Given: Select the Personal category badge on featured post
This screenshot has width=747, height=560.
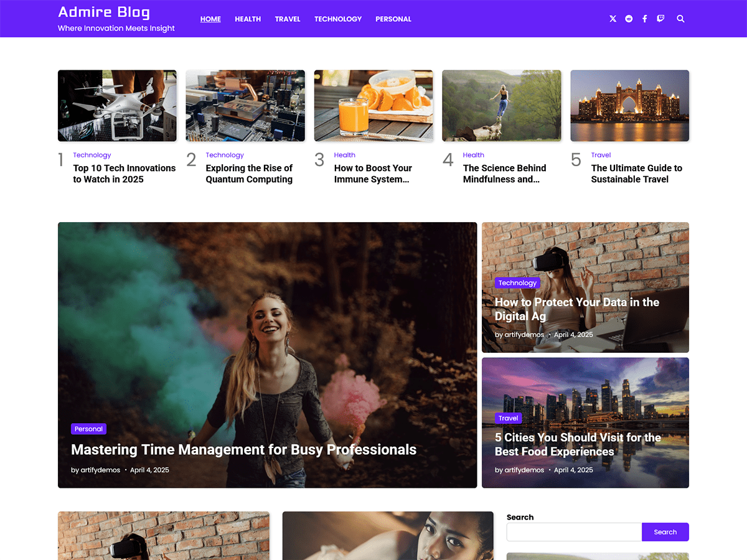Looking at the screenshot, I should click(x=88, y=429).
